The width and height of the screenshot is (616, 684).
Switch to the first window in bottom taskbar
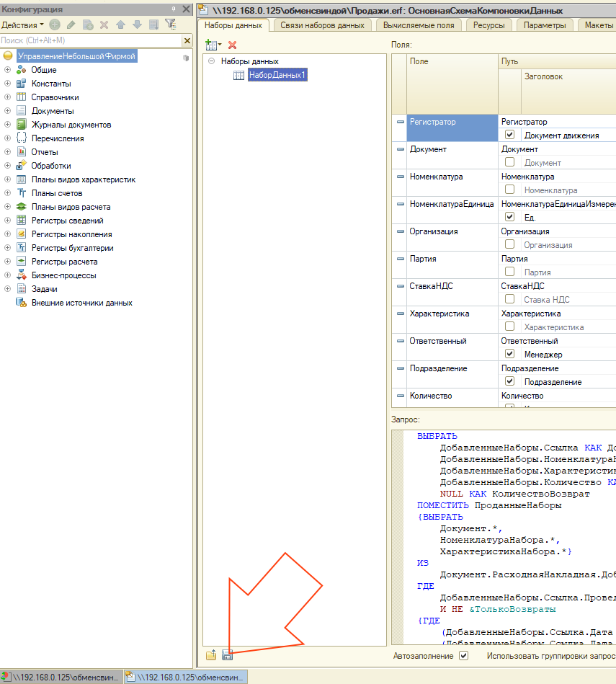tap(61, 677)
